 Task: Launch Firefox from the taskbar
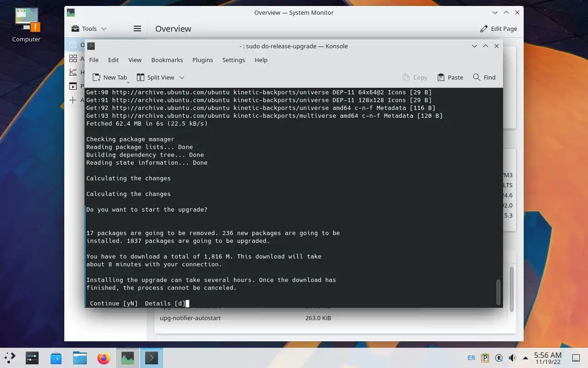tap(104, 357)
